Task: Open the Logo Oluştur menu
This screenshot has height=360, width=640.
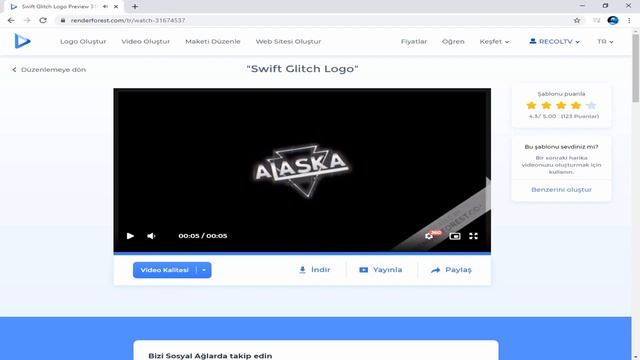Action: 83,42
